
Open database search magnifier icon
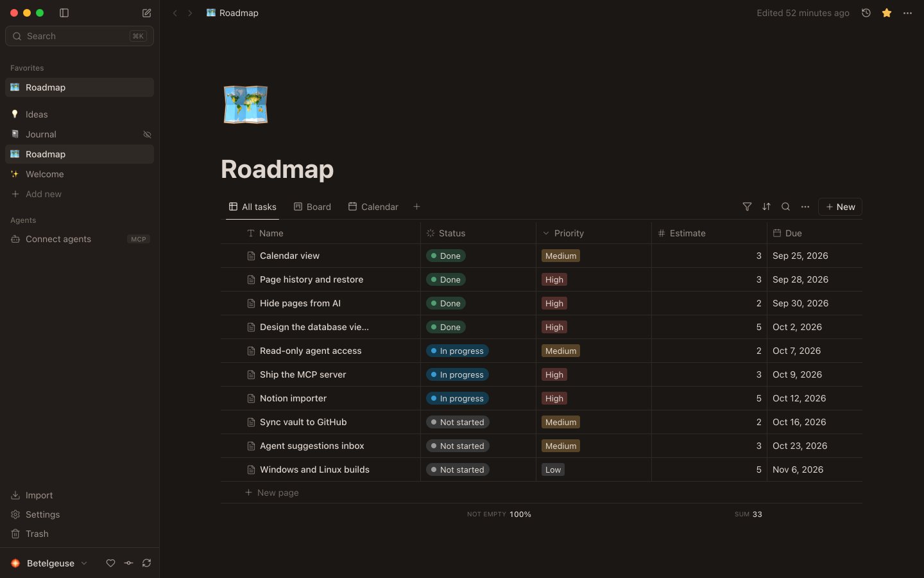point(785,207)
